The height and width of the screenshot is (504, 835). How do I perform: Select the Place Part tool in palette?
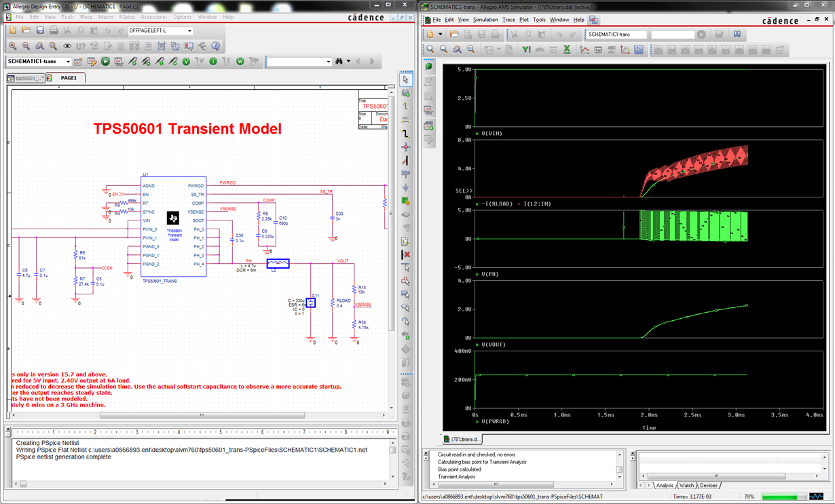tap(406, 93)
